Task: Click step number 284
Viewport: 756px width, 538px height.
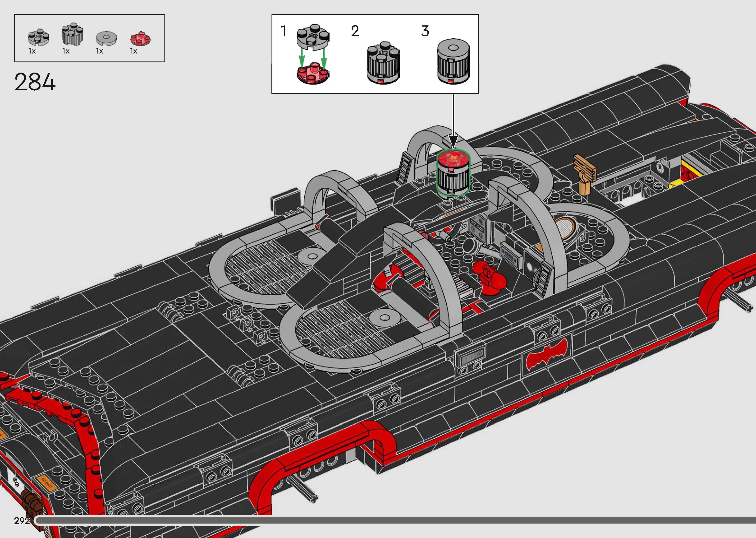Action: pos(35,82)
